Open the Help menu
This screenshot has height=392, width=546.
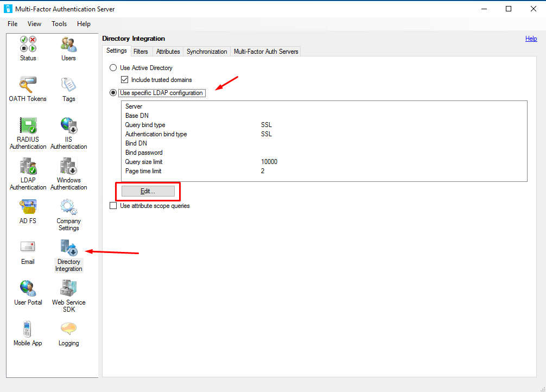[x=84, y=24]
